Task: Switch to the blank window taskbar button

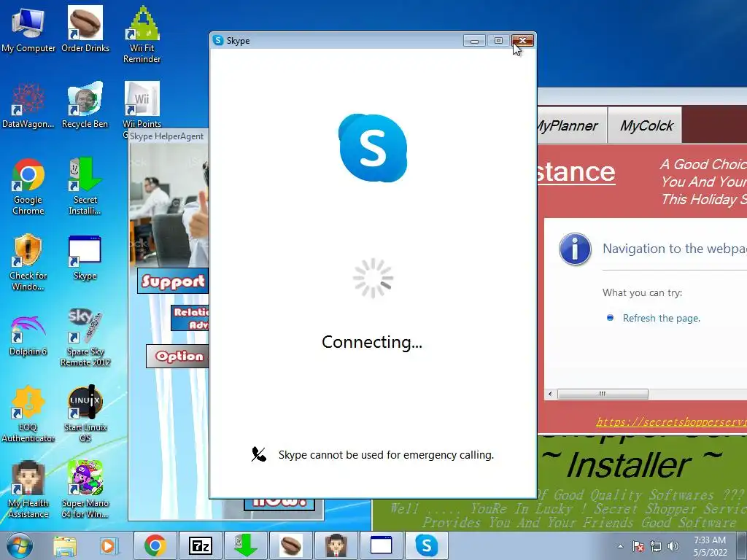Action: 381,545
